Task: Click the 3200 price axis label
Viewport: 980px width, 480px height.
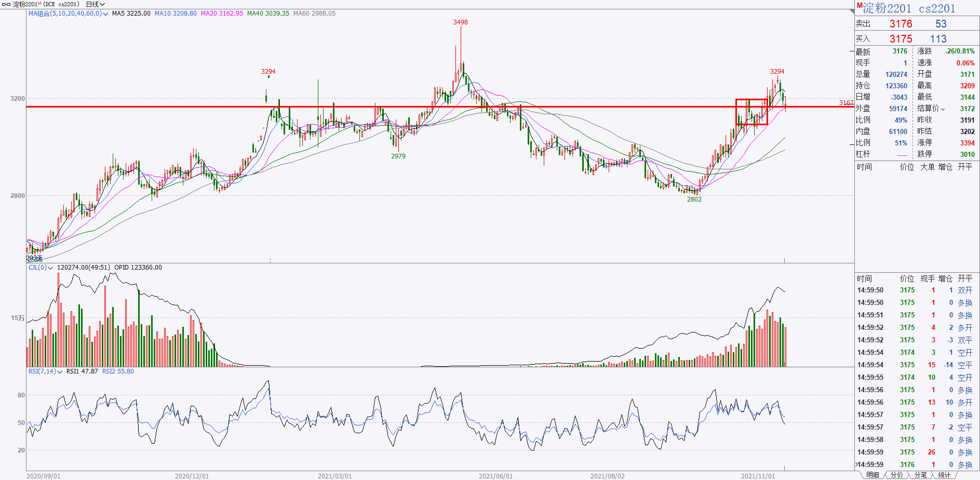Action: [x=17, y=99]
